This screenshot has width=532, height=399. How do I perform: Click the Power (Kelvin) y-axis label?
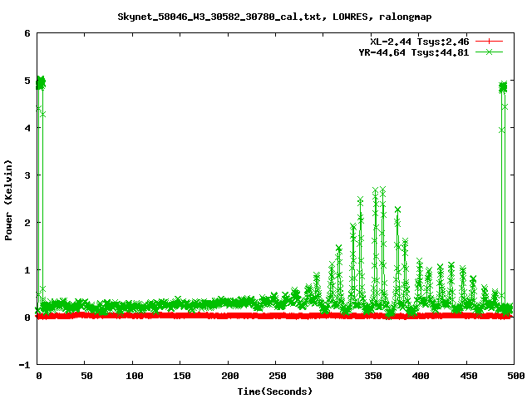tap(8, 200)
